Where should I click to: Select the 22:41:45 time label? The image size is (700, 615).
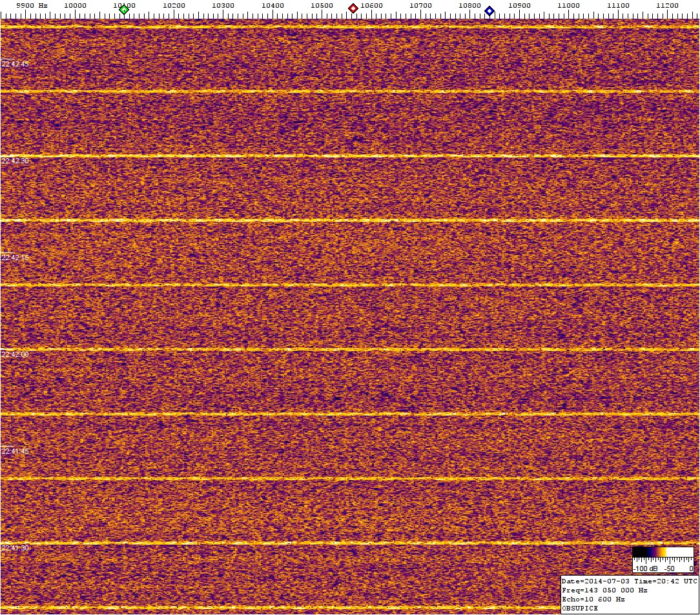15,451
